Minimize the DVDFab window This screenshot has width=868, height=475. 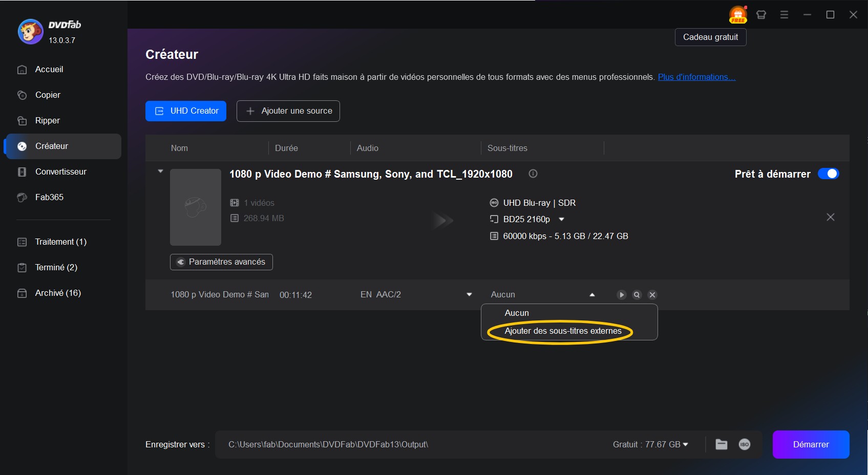[807, 15]
